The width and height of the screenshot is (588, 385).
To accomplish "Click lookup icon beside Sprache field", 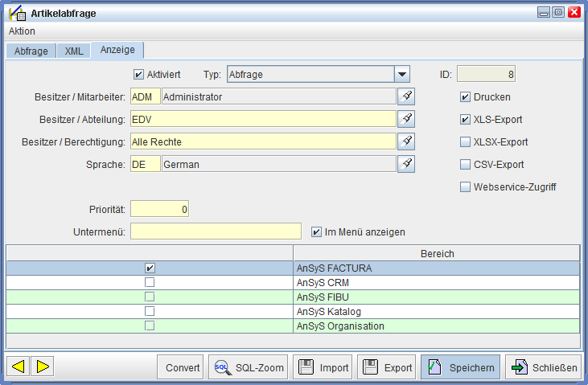I will (407, 164).
